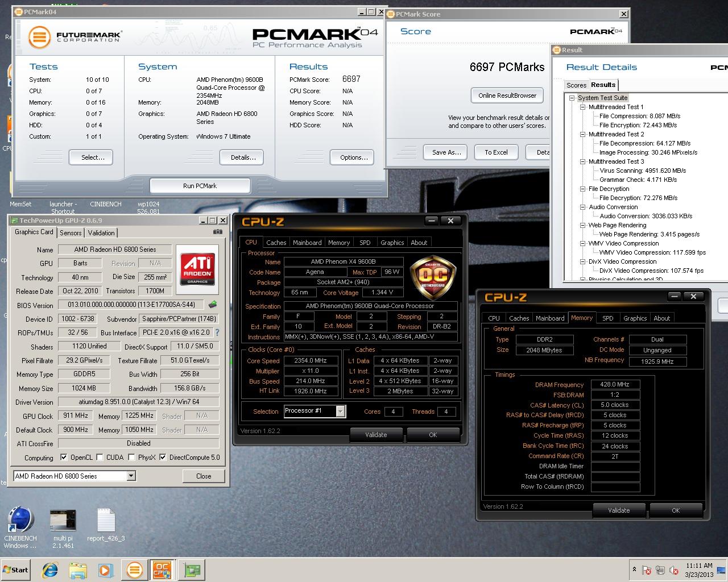Click the Bus Interface question mark icon
This screenshot has height=582, width=728.
point(217,332)
